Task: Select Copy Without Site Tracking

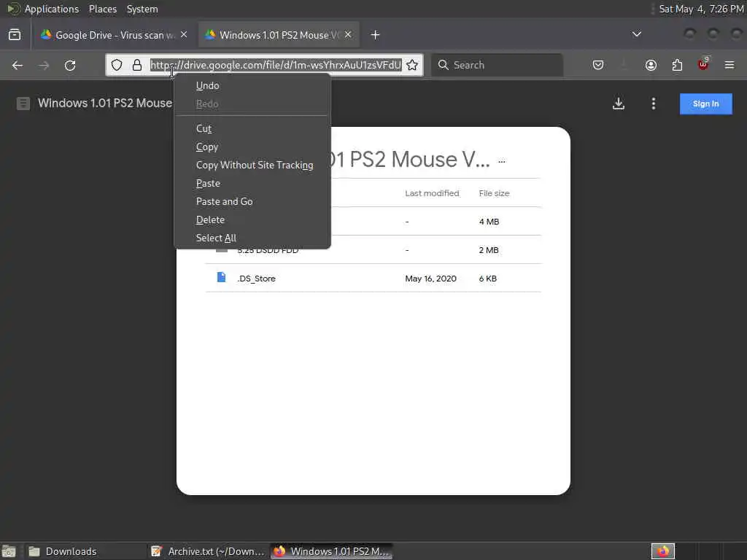Action: click(x=253, y=166)
